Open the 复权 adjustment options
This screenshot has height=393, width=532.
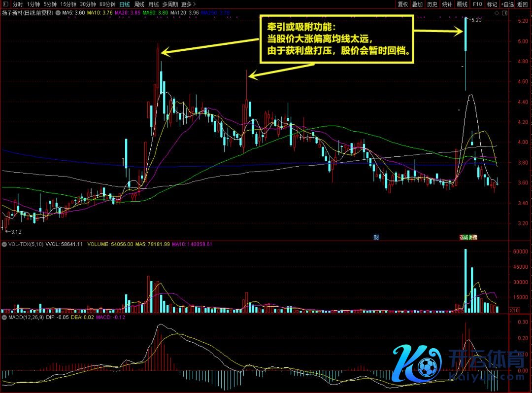point(402,4)
